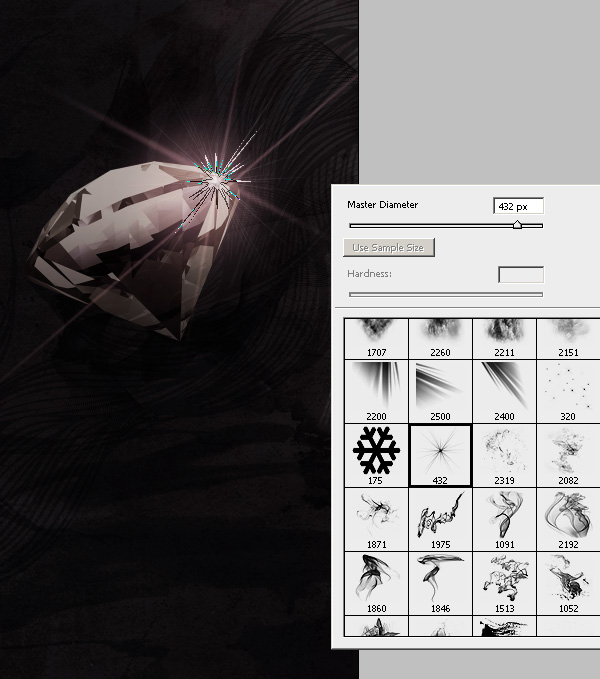Screen dimensions: 600x679
Task: Click the starburst sparkle on the diamond
Action: [x=216, y=180]
